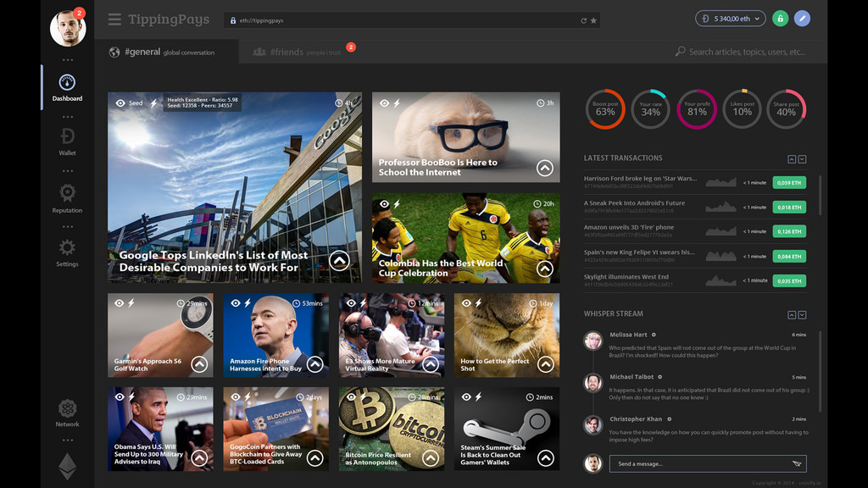Toggle the eye icon on Amazon Fire Phone card

pos(236,302)
